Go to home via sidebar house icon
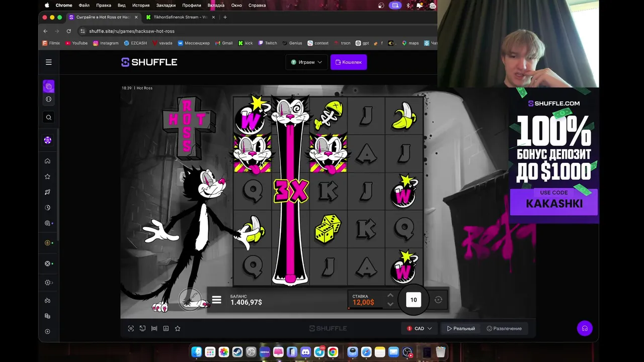Image resolution: width=644 pixels, height=362 pixels. pos(48,161)
